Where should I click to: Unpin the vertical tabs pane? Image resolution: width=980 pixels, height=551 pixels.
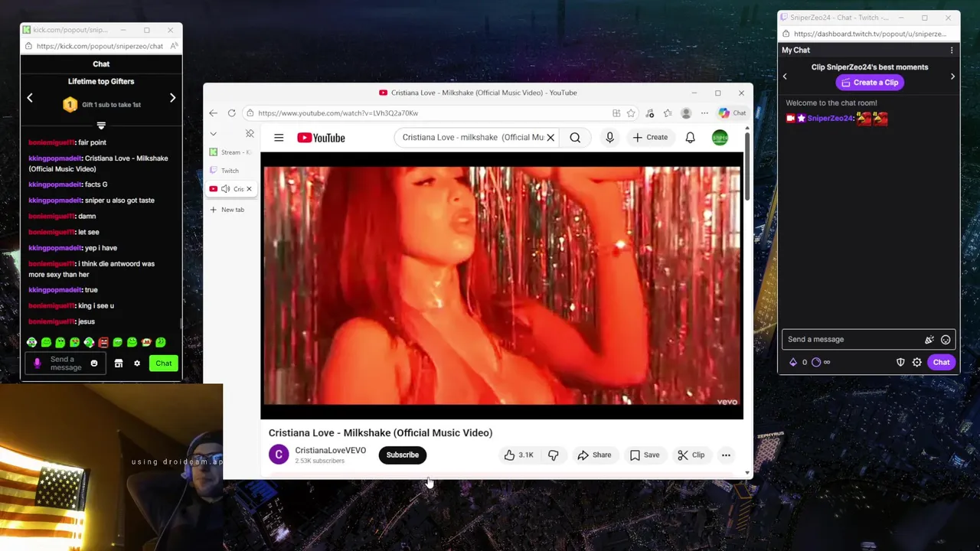250,134
